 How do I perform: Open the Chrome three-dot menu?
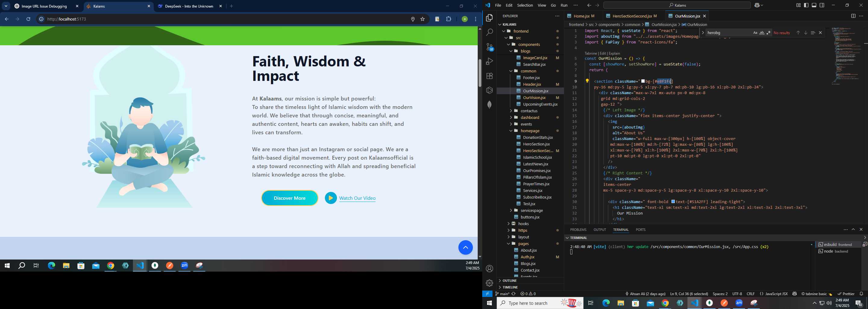476,19
